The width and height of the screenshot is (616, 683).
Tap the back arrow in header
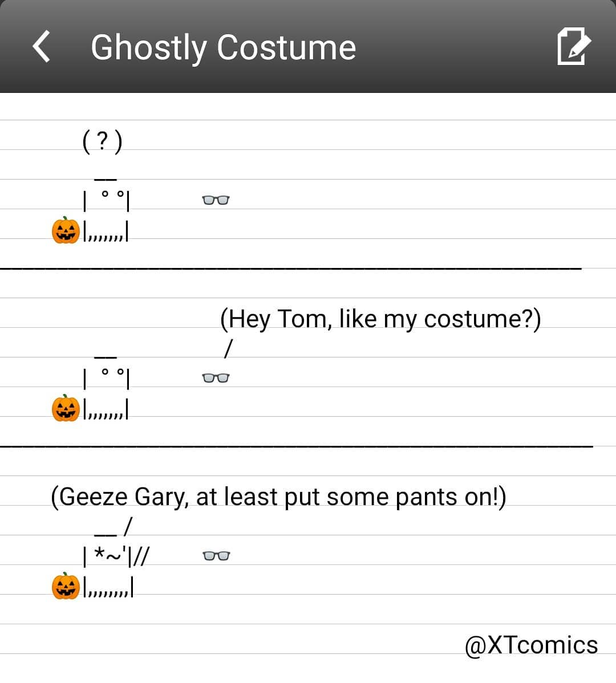tap(42, 46)
